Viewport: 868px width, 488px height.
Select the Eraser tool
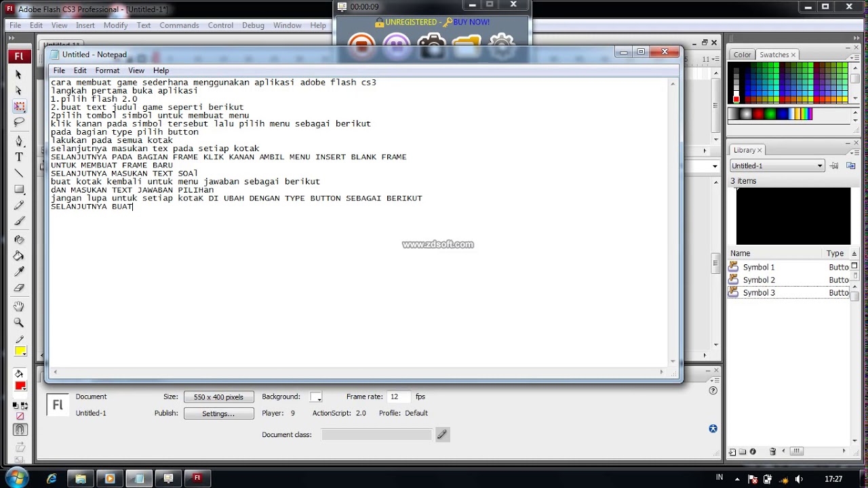click(19, 288)
